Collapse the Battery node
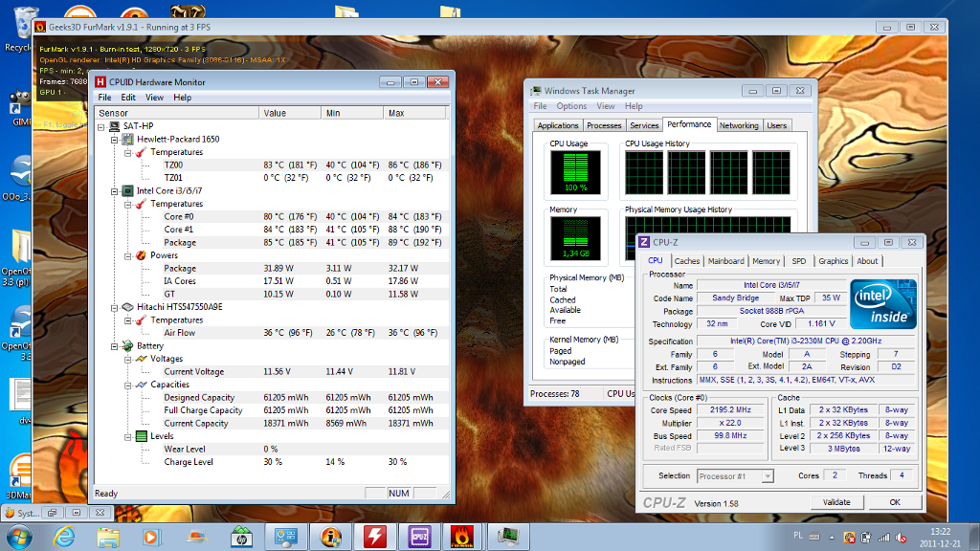The width and height of the screenshot is (980, 551). [115, 346]
